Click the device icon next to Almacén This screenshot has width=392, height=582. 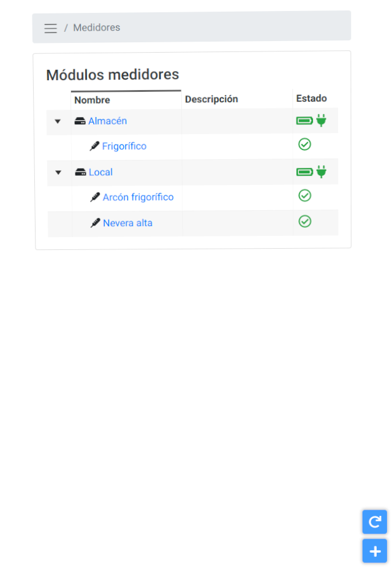80,121
